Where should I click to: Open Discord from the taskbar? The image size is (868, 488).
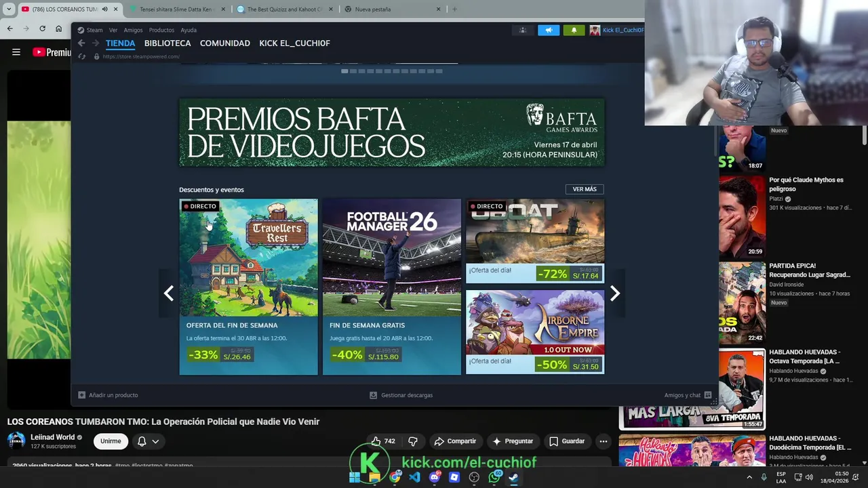pyautogui.click(x=435, y=477)
